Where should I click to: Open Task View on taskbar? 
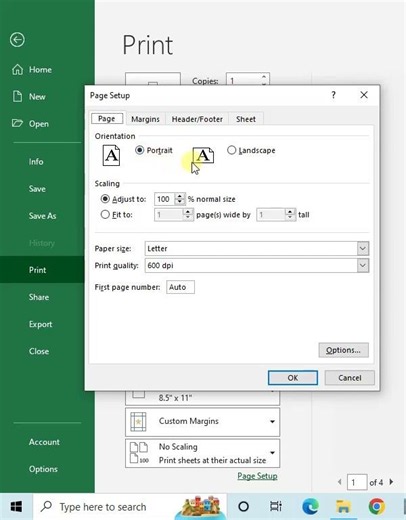click(276, 507)
